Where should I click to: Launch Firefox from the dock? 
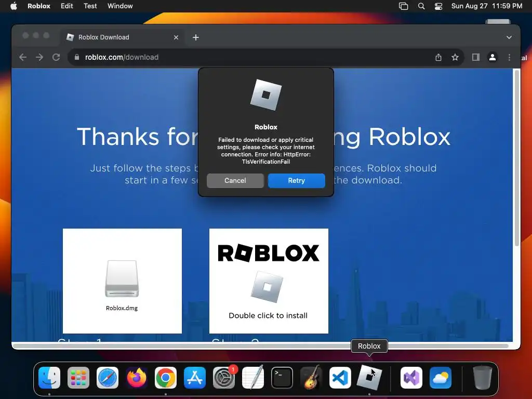click(137, 378)
